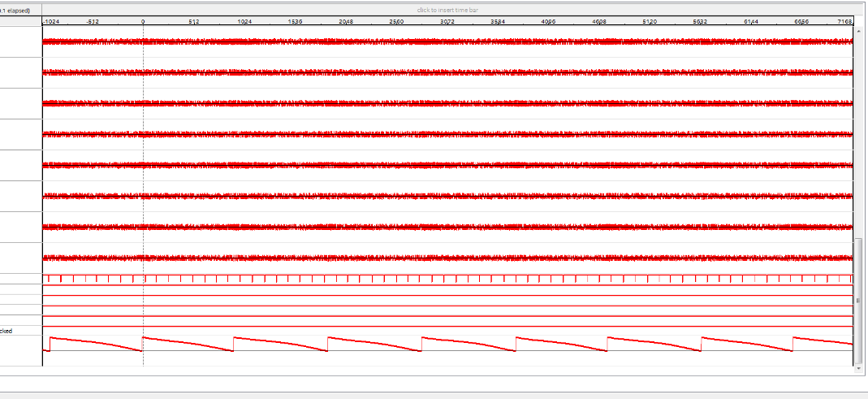The width and height of the screenshot is (868, 399).
Task: Select the 6144 mark on the time ruler
Action: click(751, 21)
